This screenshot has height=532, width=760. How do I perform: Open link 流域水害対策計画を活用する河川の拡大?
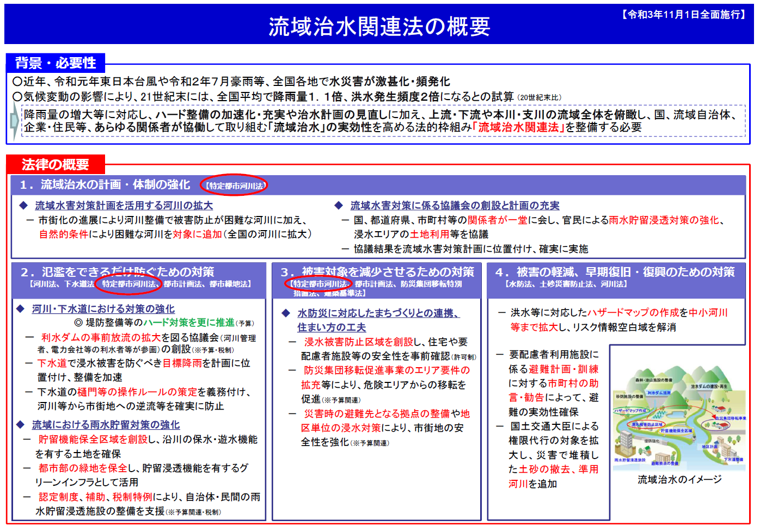click(124, 206)
